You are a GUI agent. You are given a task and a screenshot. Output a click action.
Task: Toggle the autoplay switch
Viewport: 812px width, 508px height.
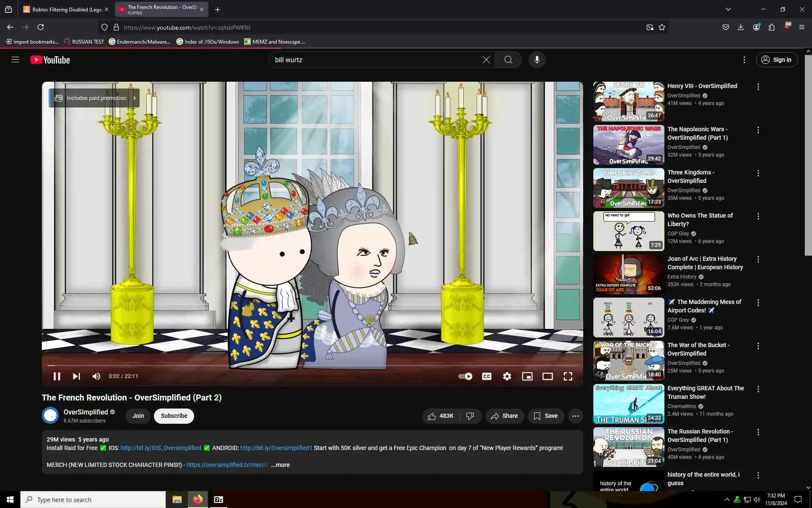click(x=465, y=376)
